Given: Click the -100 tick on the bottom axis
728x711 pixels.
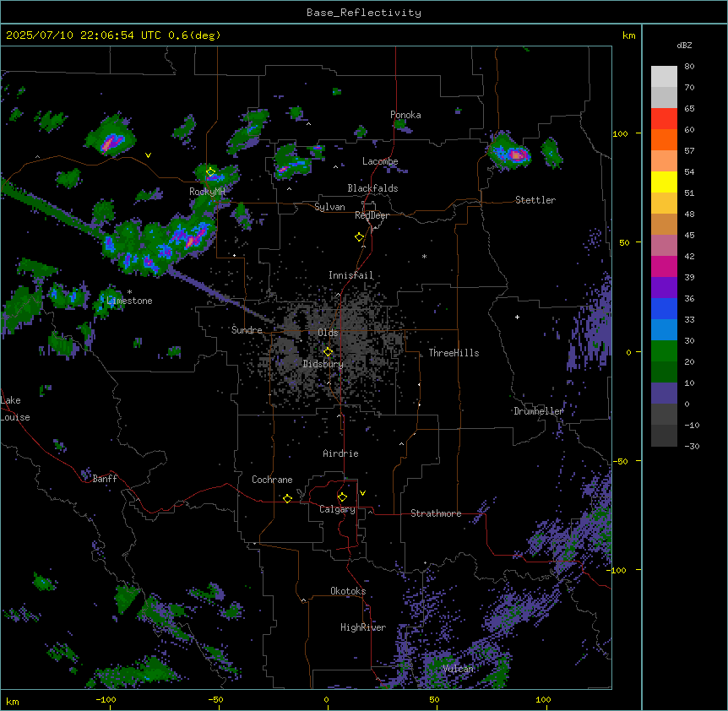Looking at the screenshot, I should 106,699.
